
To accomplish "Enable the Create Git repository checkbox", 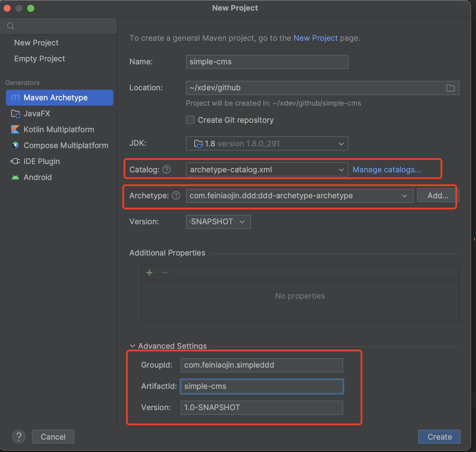I will pyautogui.click(x=190, y=120).
